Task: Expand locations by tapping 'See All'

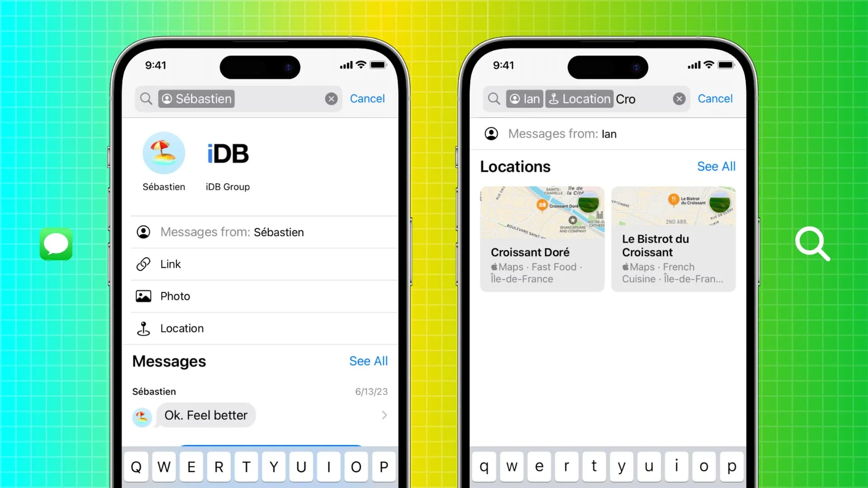Action: [x=716, y=166]
